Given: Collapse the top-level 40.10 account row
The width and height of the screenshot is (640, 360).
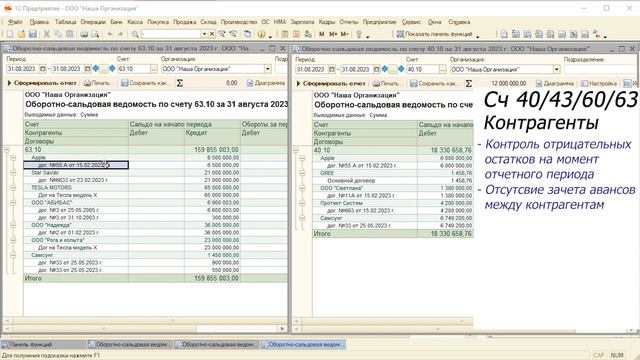Looking at the screenshot, I should [296, 150].
